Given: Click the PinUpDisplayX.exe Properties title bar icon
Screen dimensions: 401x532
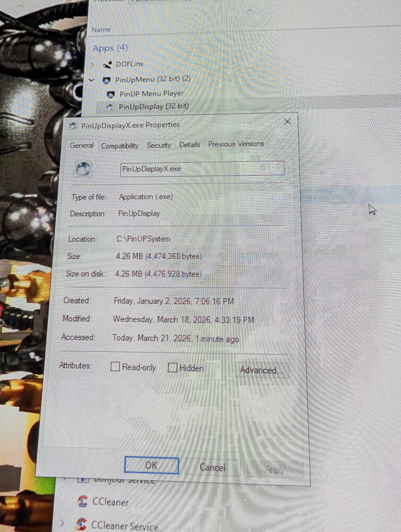Looking at the screenshot, I should point(73,126).
